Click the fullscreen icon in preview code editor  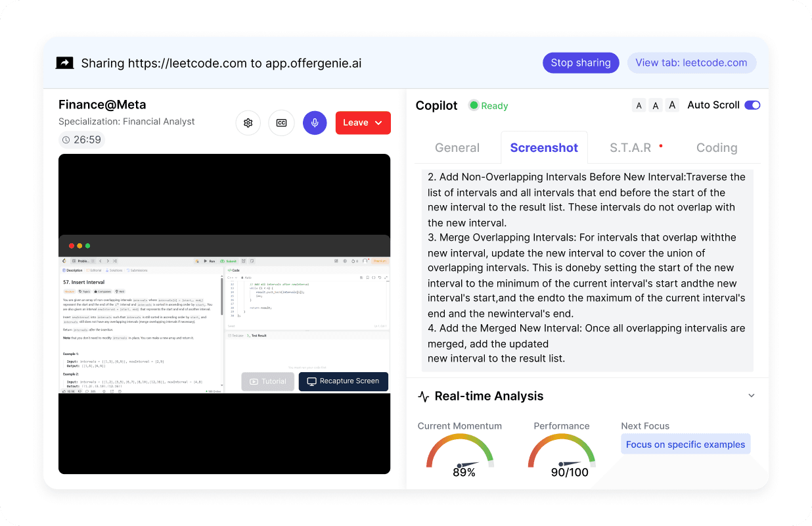click(386, 277)
